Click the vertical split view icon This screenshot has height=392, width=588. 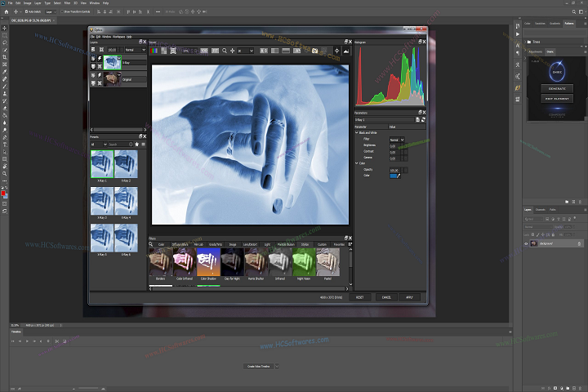pos(275,51)
